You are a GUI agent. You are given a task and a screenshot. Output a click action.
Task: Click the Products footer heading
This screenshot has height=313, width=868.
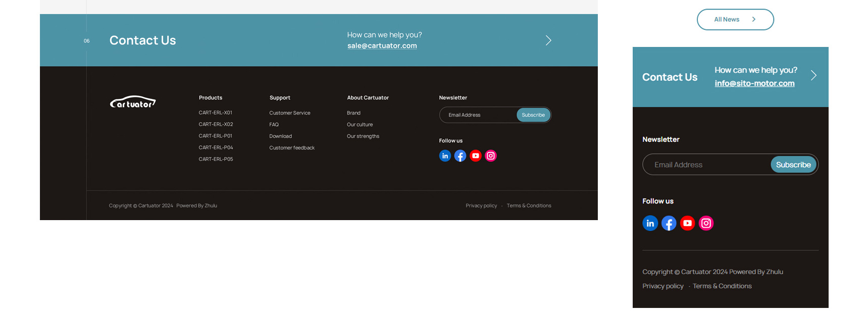point(211,98)
